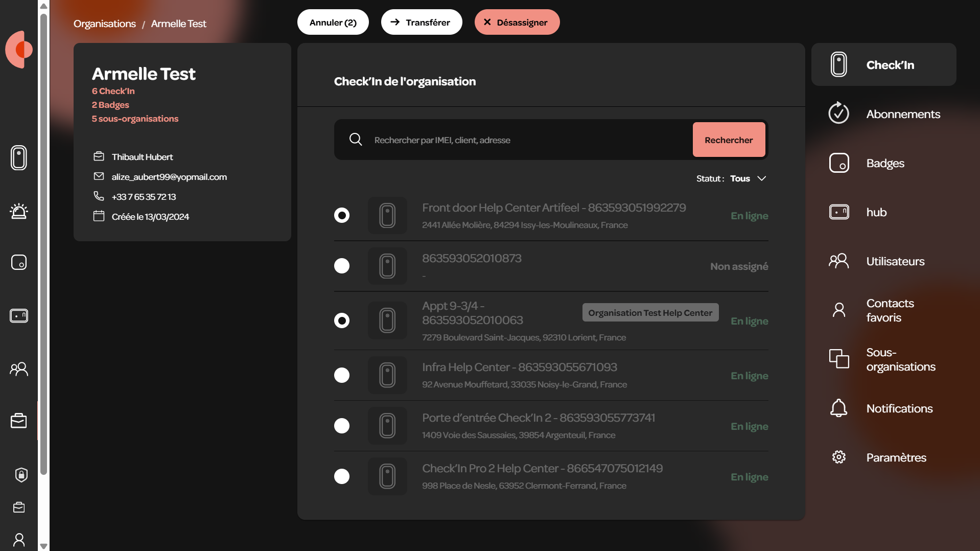Click device icon of Front door Help Center
The height and width of the screenshot is (551, 980).
(387, 215)
